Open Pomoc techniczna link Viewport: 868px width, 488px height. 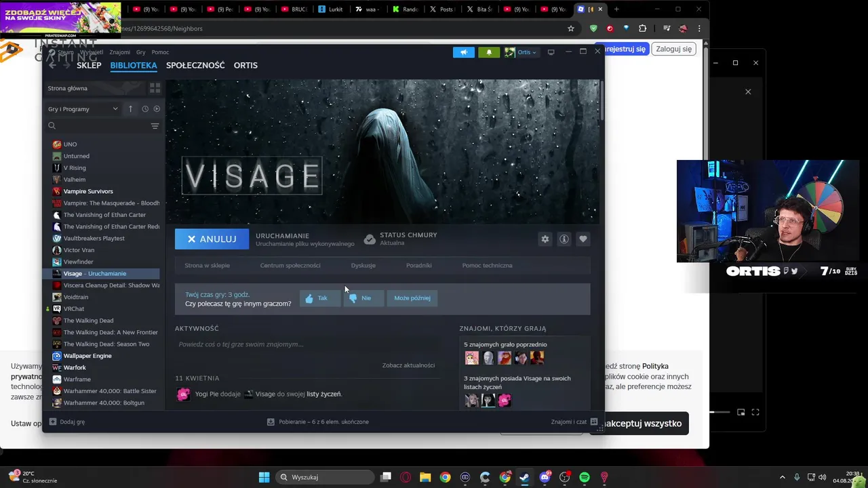click(487, 266)
